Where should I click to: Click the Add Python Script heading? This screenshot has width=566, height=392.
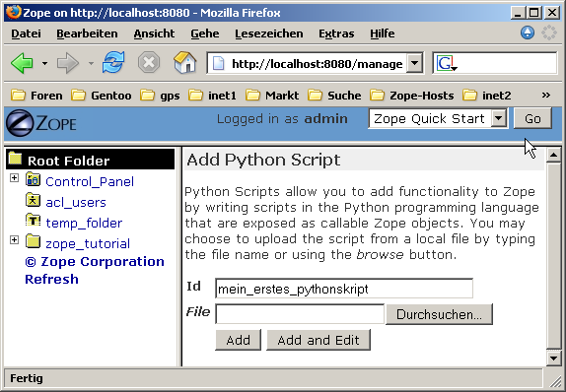(x=263, y=160)
